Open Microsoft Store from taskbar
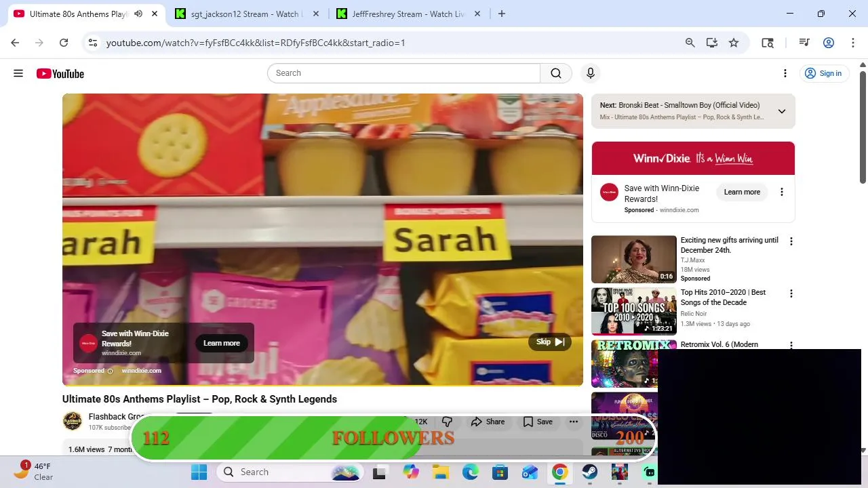 point(500,472)
